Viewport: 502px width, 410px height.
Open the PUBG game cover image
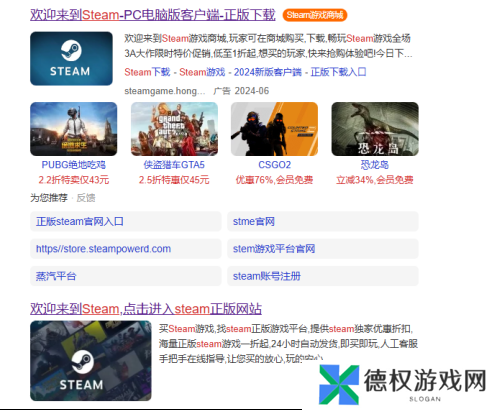click(74, 129)
